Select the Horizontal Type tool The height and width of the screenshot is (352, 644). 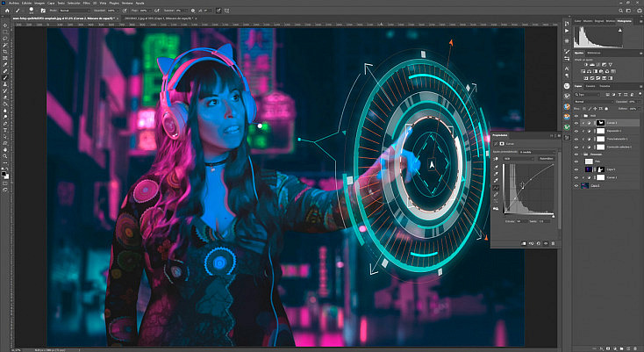[6, 130]
